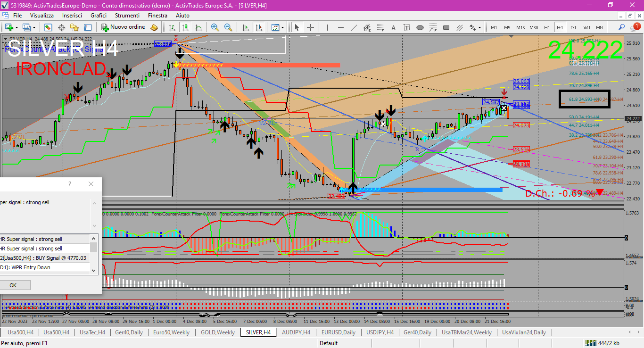Viewport: 644px width, 348px height.
Task: Select the crosshair tool
Action: [311, 27]
